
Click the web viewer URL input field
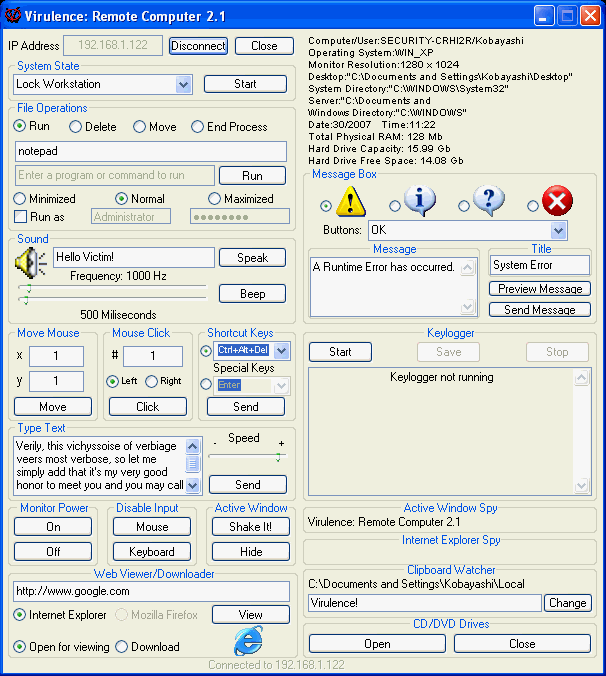152,591
